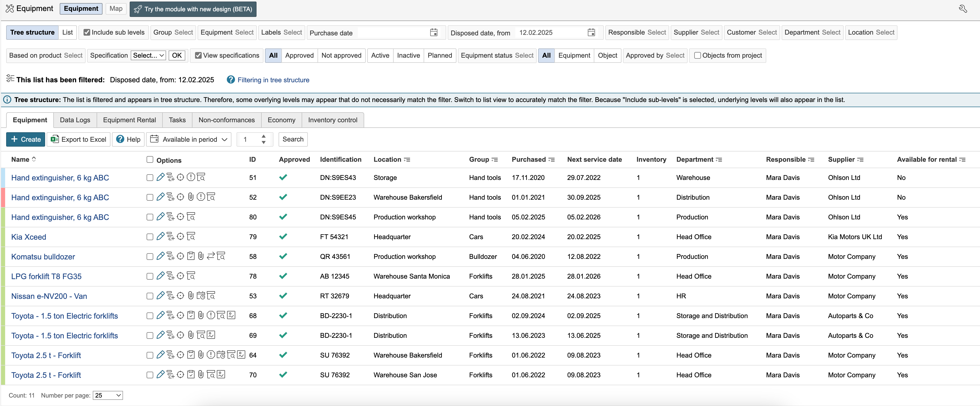Click the warning exclamation icon on the ID 51 row
Image resolution: width=980 pixels, height=406 pixels.
point(191,177)
